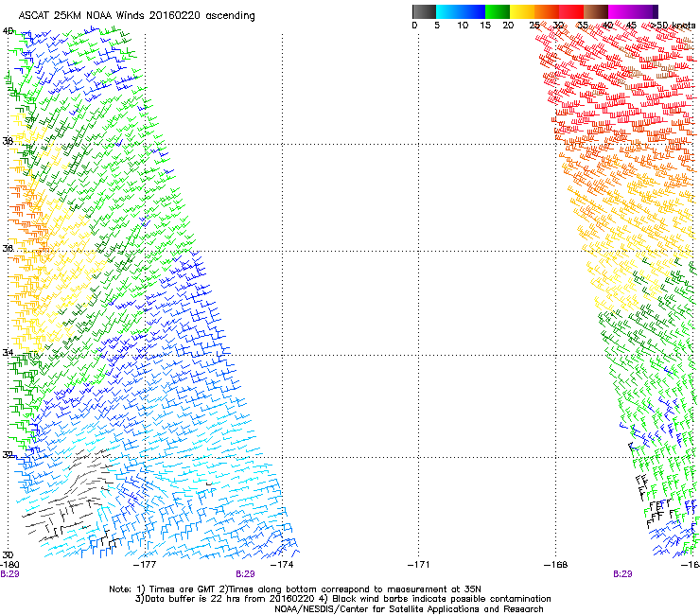Click the purple time stamp left of -174
This screenshot has width=700, height=615.
[246, 574]
